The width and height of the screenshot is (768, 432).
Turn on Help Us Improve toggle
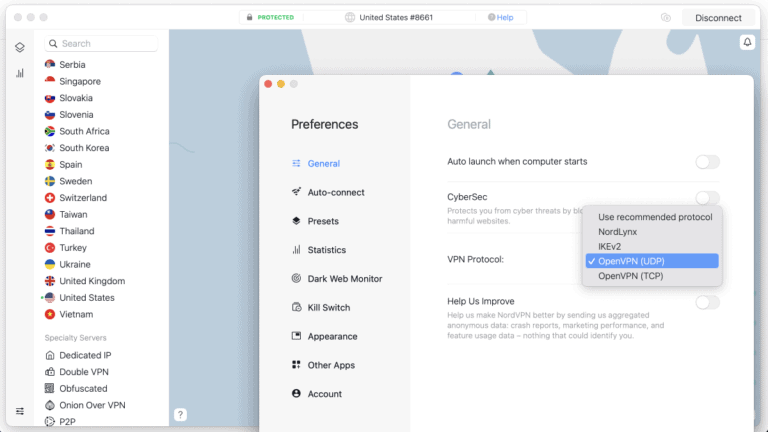tap(707, 302)
